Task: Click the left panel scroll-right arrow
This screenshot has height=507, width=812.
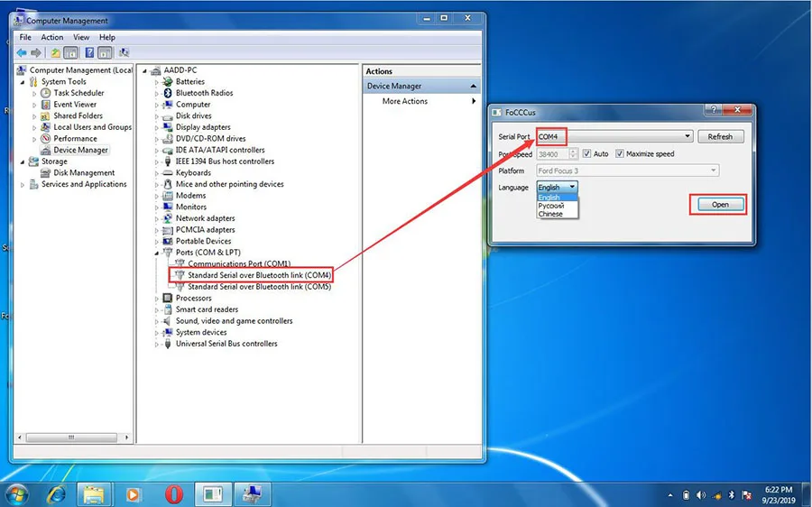Action: pos(126,438)
